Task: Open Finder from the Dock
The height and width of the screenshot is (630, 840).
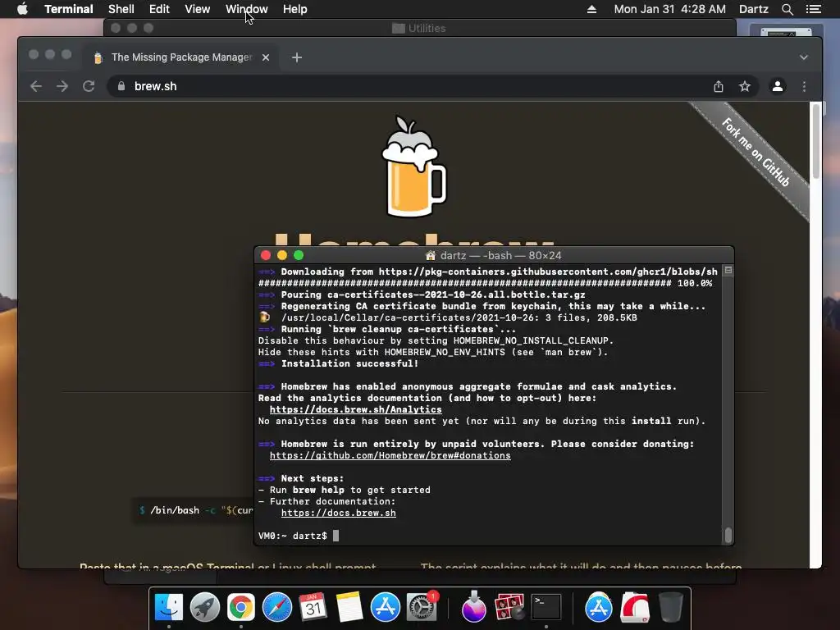Action: [169, 607]
